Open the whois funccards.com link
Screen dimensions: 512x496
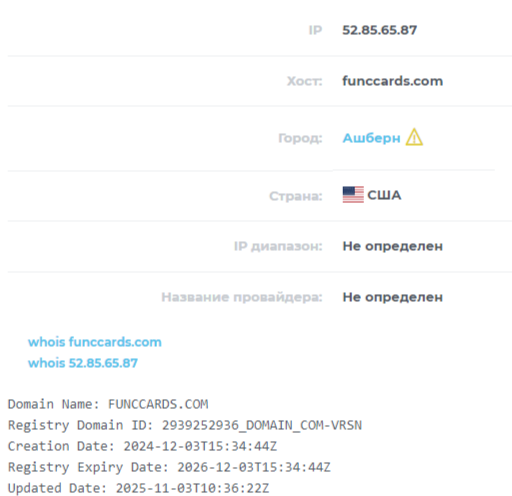tap(95, 342)
